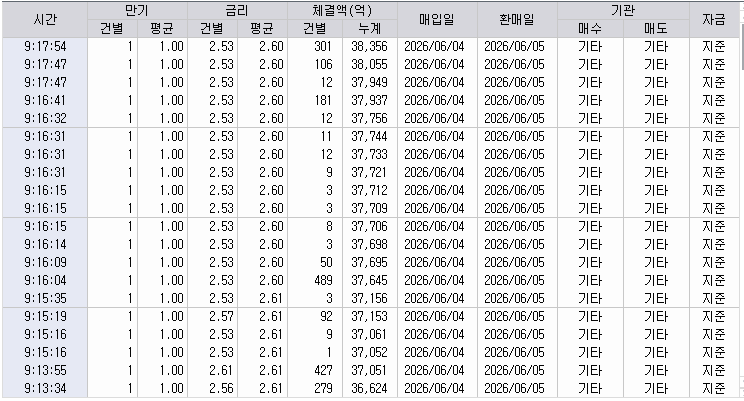
Task: Click per-deal rate 2.61 in 9:13:55 row
Action: (212, 370)
